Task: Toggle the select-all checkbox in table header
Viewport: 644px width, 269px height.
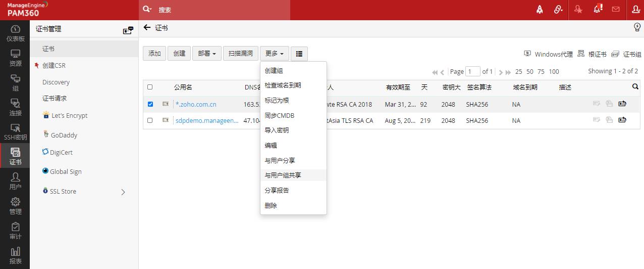Action: [150, 87]
